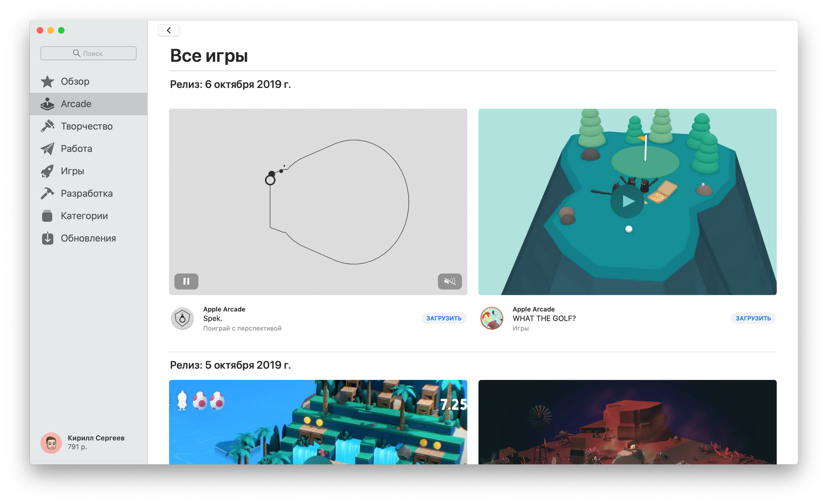Click the stack icon beside Категории
Viewport: 828px width, 504px height.
(x=48, y=216)
